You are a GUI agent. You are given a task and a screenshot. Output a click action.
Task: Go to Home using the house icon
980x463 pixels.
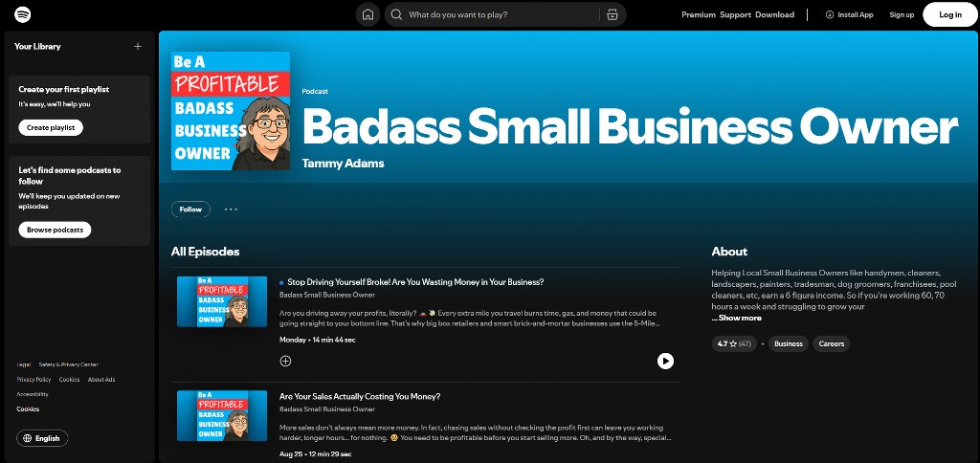[367, 14]
